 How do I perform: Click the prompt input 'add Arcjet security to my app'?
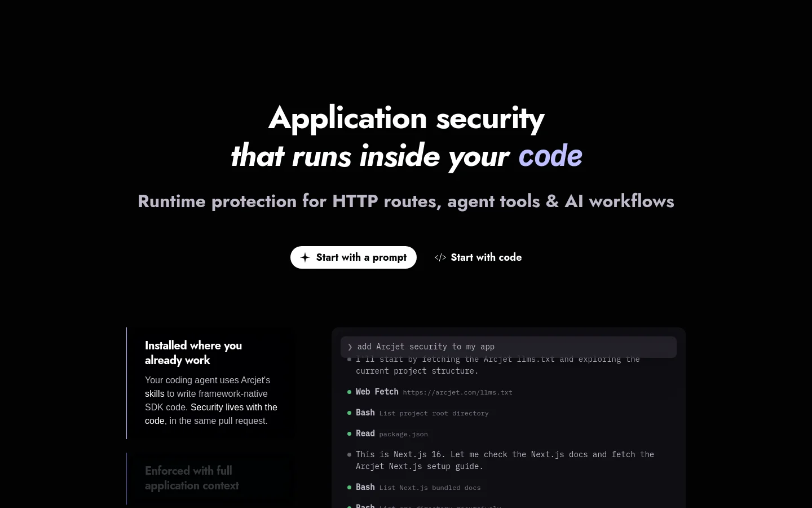pos(509,347)
